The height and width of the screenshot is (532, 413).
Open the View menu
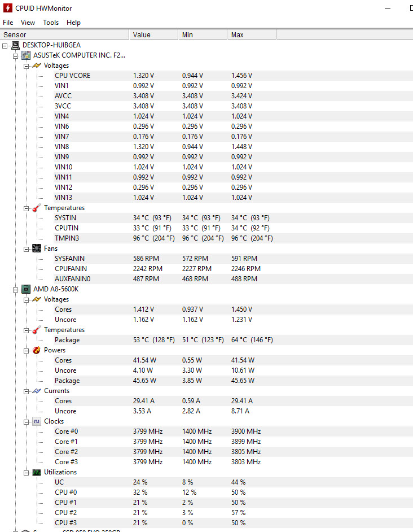point(28,23)
